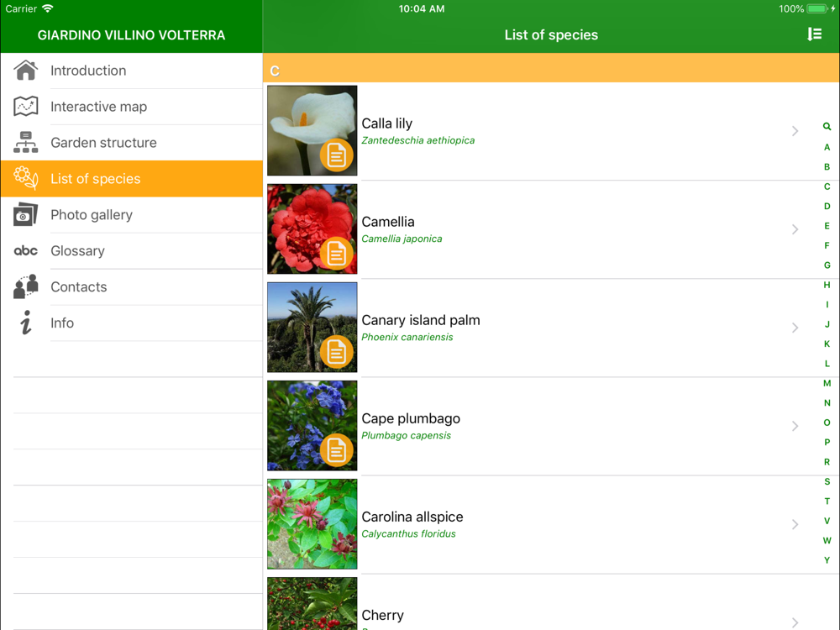
Task: Tap the search icon in alphabet index
Action: coord(827,127)
